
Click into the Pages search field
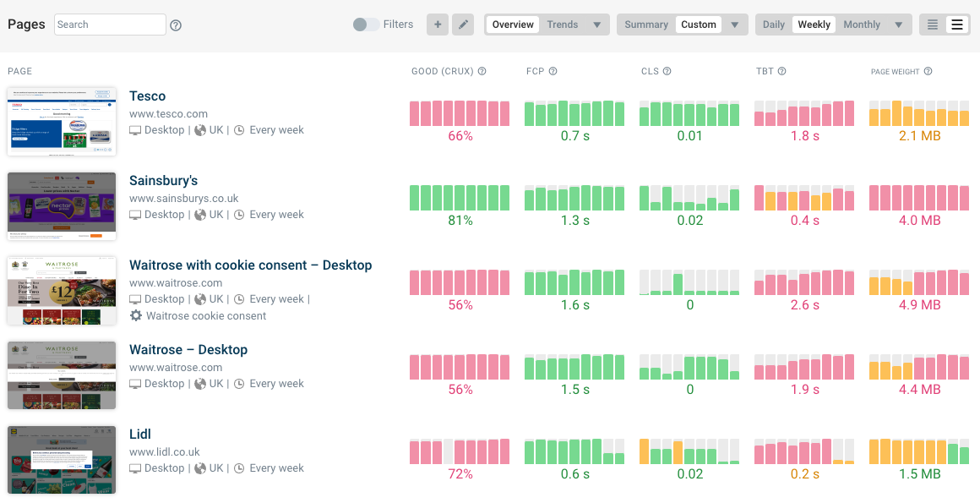tap(110, 25)
